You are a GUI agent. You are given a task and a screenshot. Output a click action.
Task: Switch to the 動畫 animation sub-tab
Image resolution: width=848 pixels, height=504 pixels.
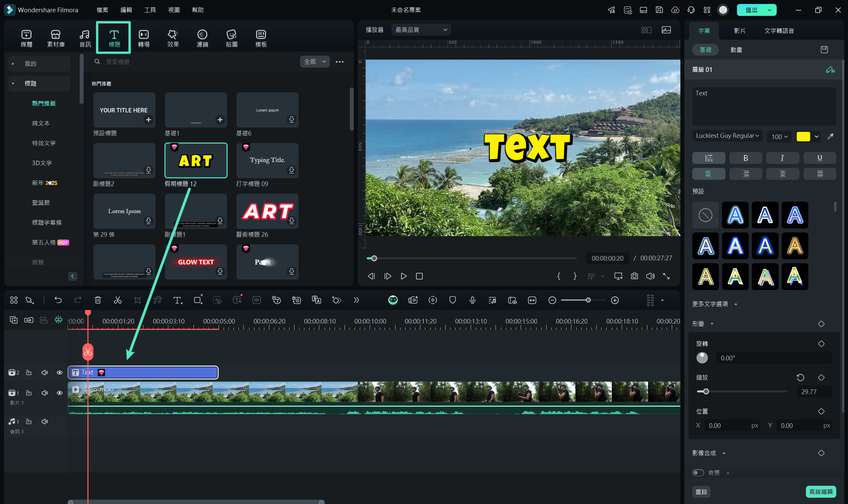click(736, 50)
